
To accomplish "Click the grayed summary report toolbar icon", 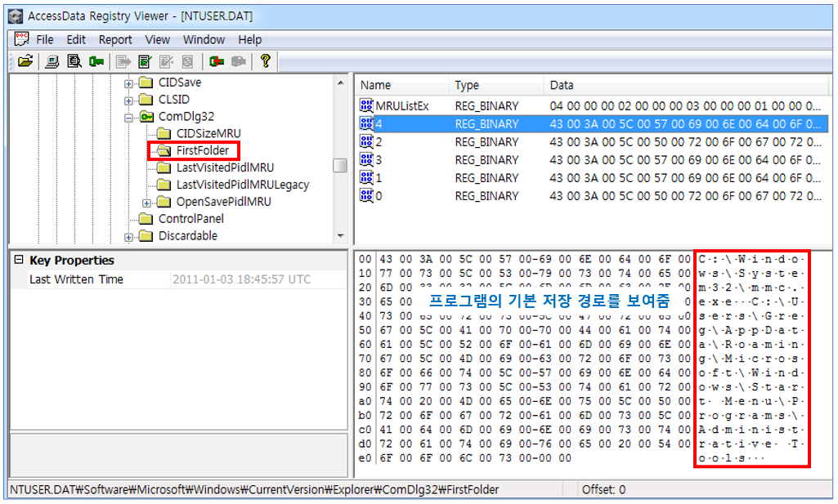I will pos(187,61).
